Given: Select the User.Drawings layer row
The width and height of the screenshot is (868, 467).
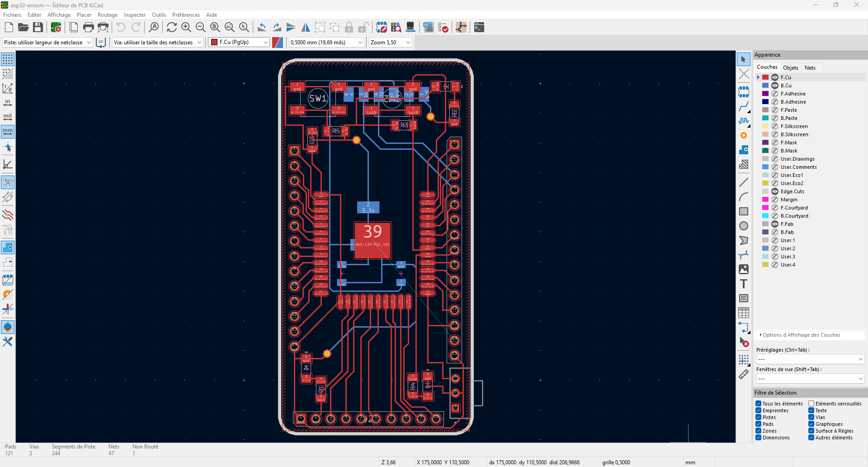Looking at the screenshot, I should (810, 159).
